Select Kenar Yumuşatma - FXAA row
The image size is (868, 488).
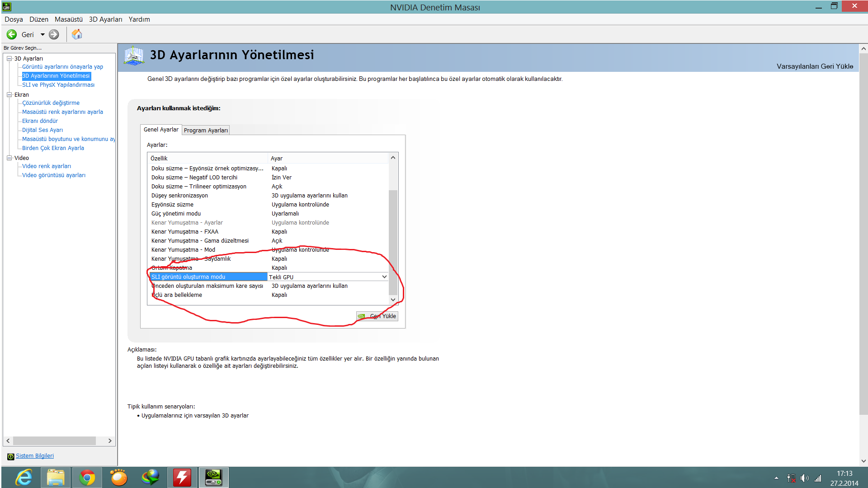[269, 232]
